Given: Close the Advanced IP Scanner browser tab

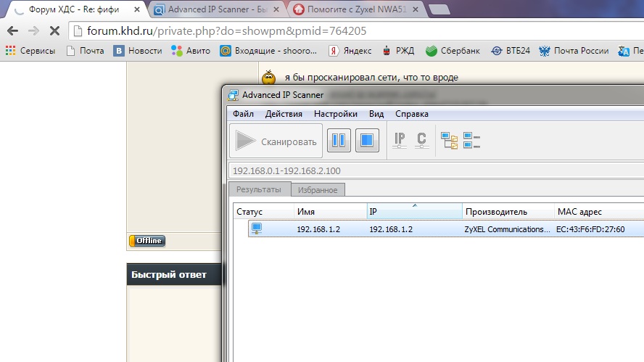Looking at the screenshot, I should click(276, 9).
